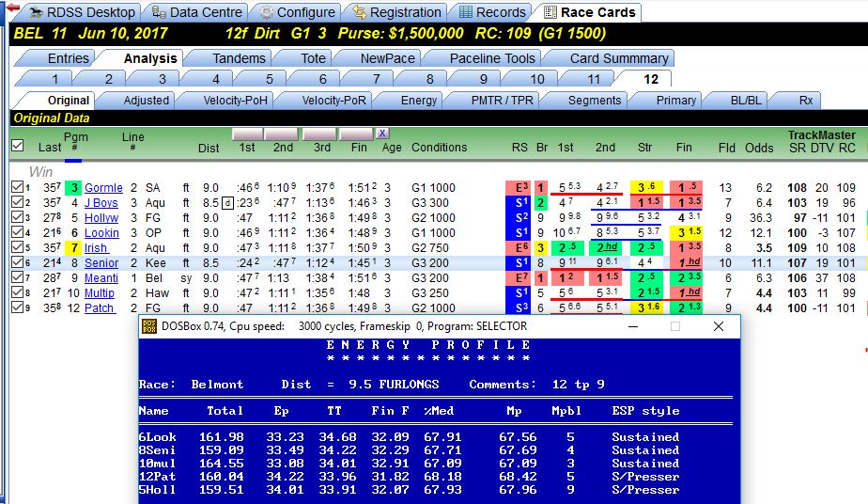Click the DOSBox window title bar

pos(440,326)
